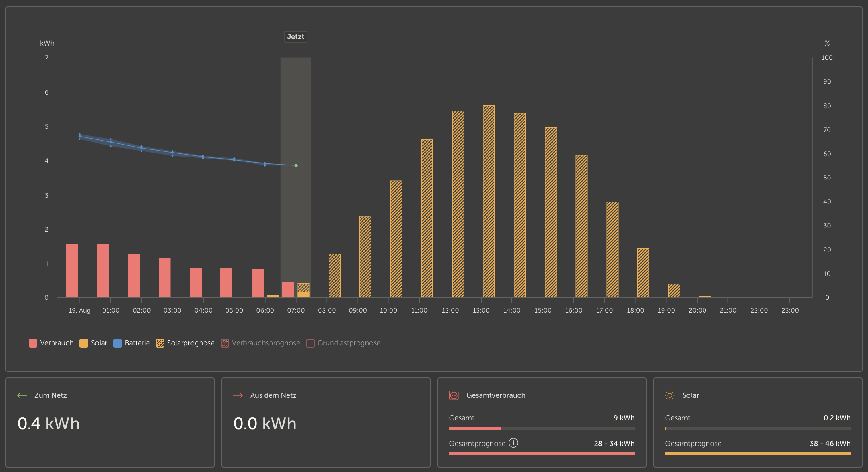Click the "0.4 kWh" Zum Netz value
The width and height of the screenshot is (868, 472).
pos(49,424)
